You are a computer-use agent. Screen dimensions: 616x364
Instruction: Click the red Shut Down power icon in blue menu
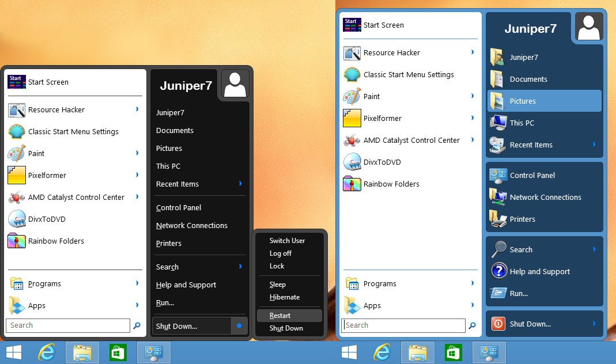pyautogui.click(x=498, y=324)
